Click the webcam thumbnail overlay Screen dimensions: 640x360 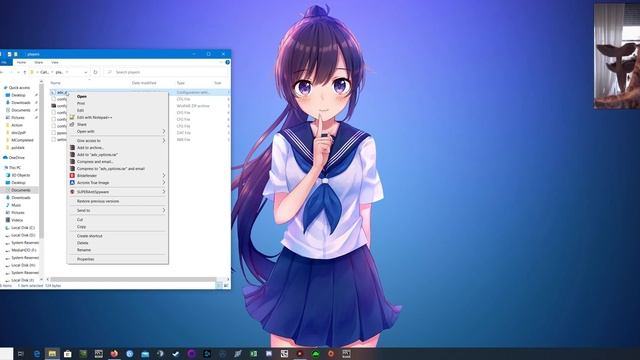pos(617,56)
